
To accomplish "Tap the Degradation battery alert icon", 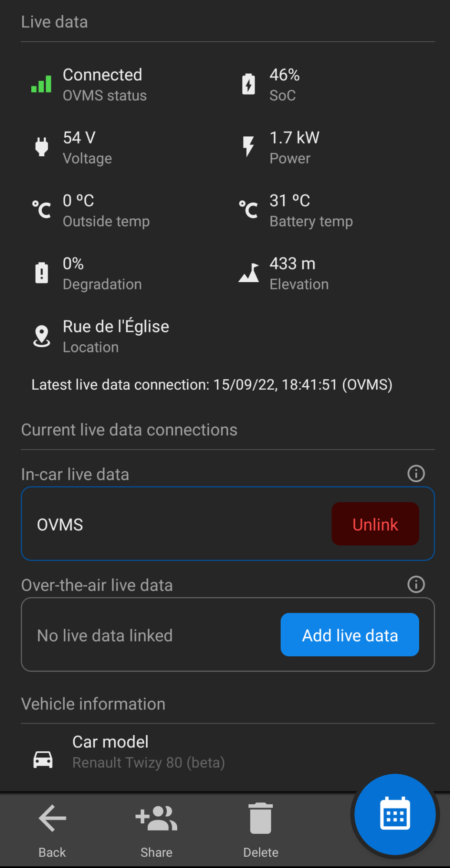I will pyautogui.click(x=42, y=273).
